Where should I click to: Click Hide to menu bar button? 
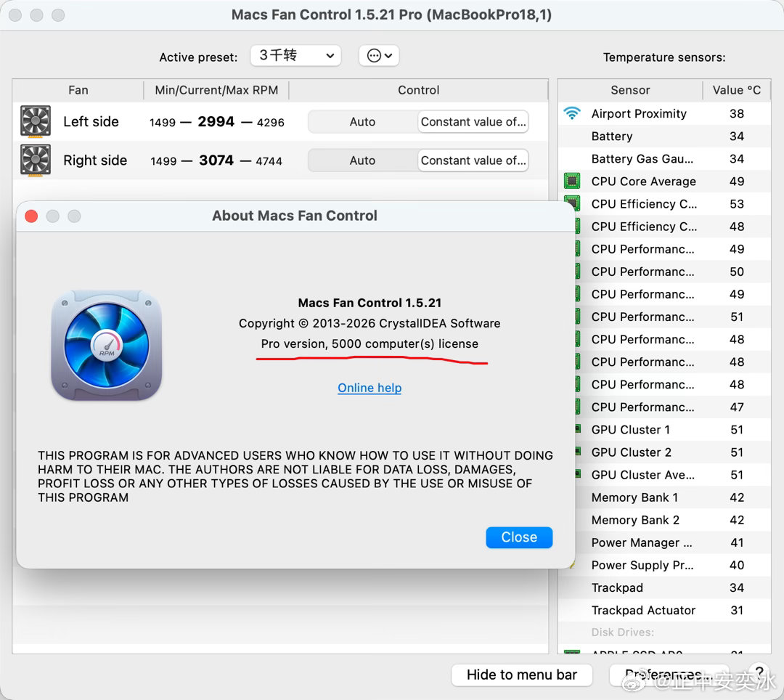521,675
